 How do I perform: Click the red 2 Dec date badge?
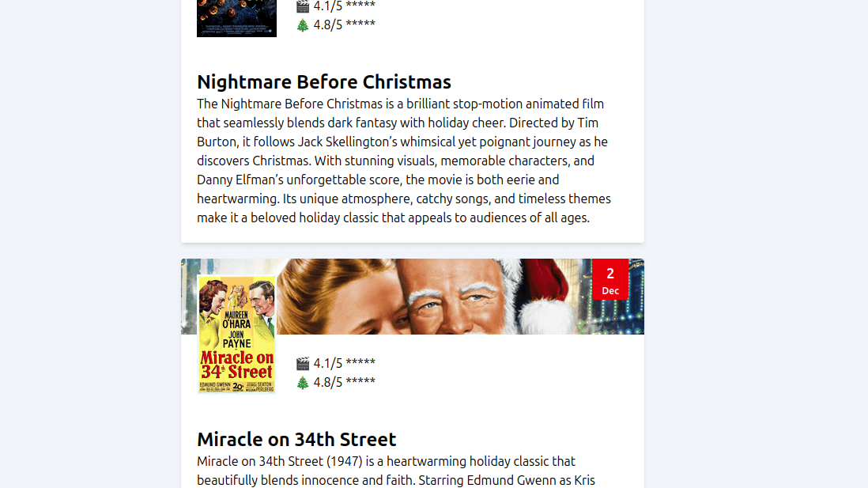click(x=610, y=280)
